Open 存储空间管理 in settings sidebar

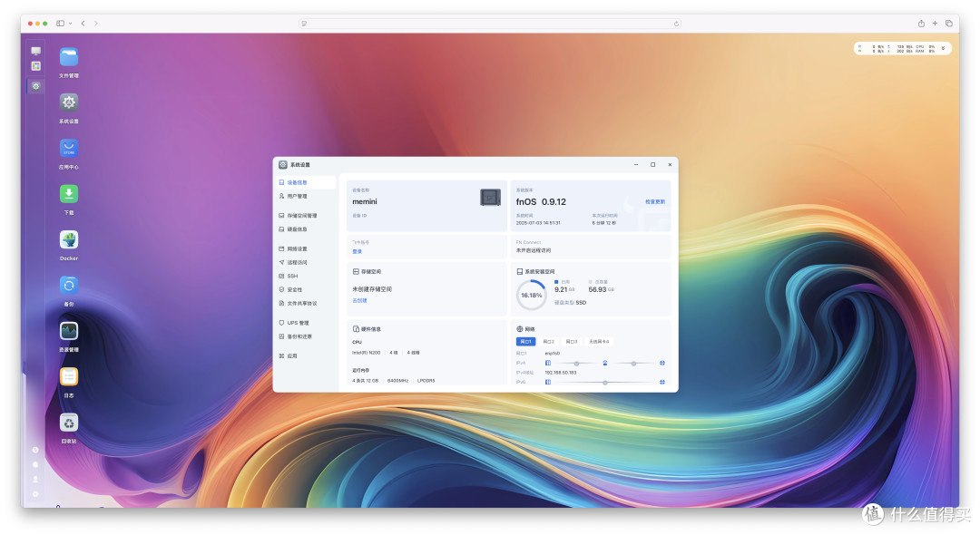pos(306,216)
